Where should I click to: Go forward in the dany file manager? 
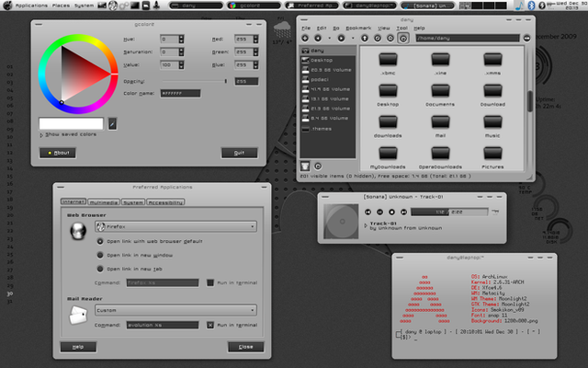341,38
